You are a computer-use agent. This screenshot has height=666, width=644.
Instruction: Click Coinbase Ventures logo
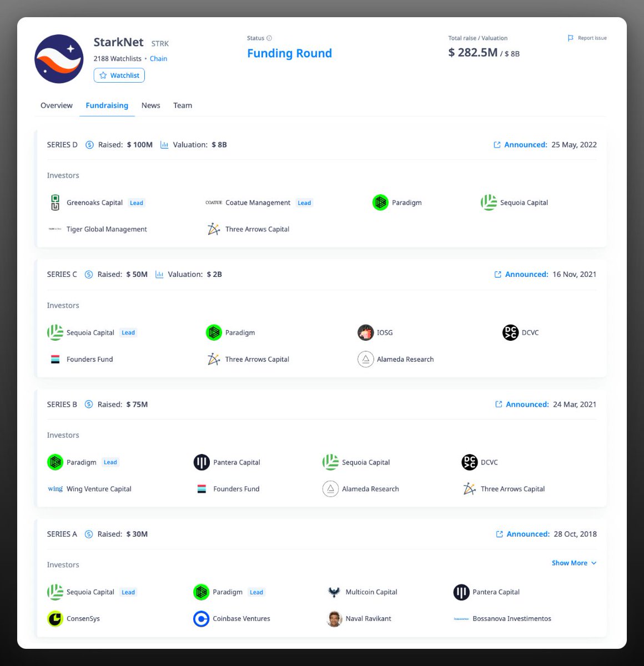point(201,619)
